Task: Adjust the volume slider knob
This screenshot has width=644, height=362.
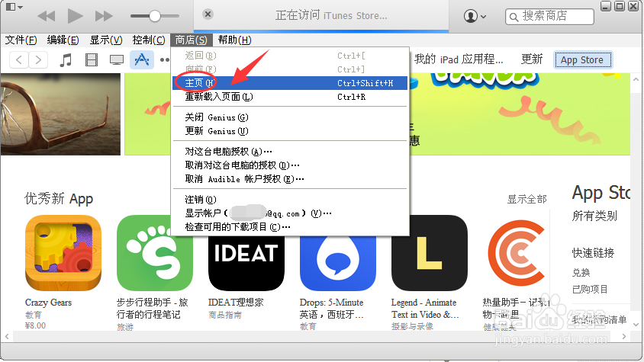Action: click(154, 16)
